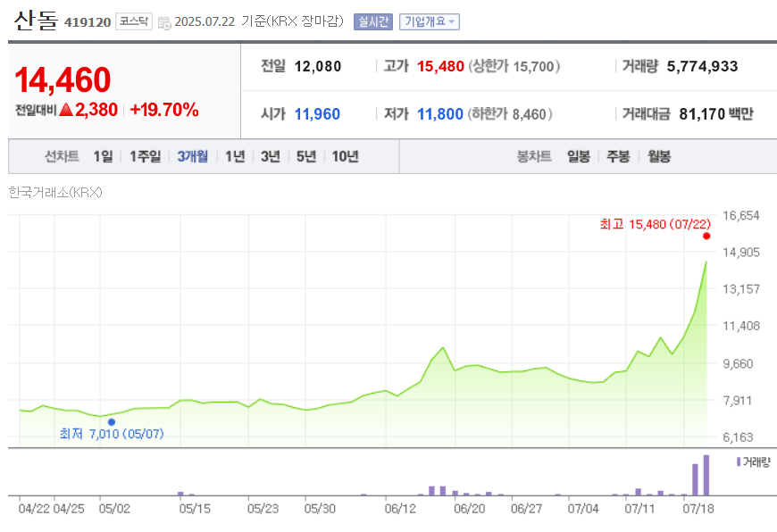Select the 1주일 line chart tab

146,156
